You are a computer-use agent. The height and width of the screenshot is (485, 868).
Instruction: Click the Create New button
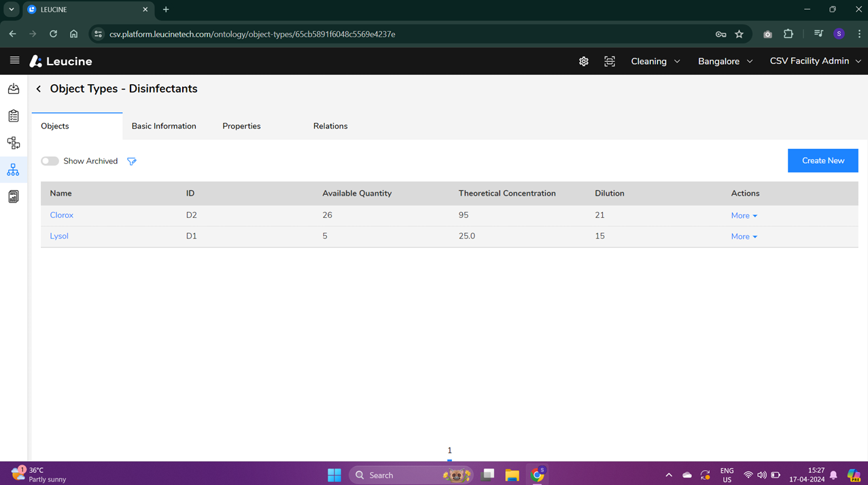[822, 160]
